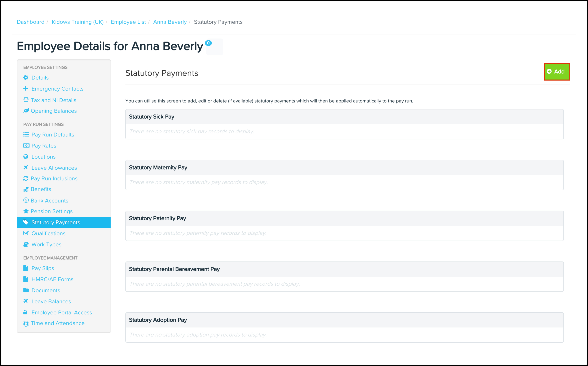The height and width of the screenshot is (366, 588).
Task: Open the Qualifications page
Action: (x=48, y=233)
